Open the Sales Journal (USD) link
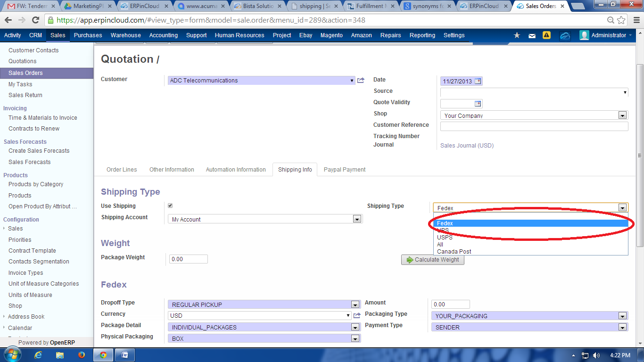 point(467,146)
